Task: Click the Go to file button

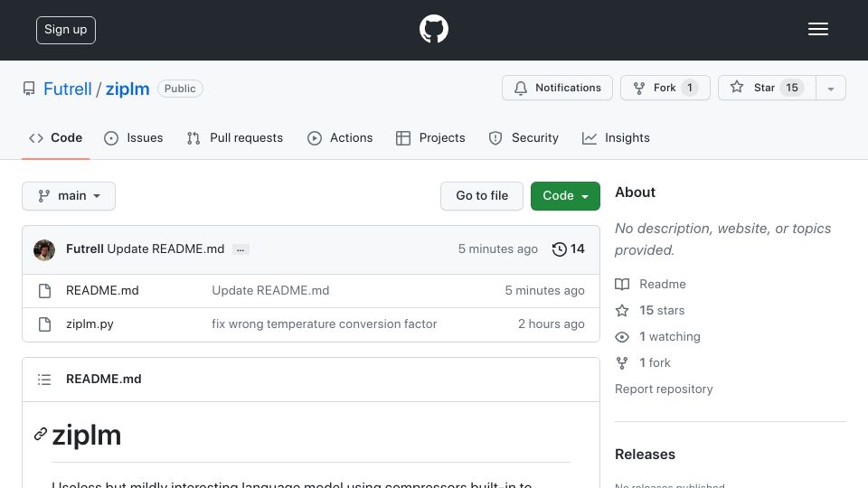Action: [482, 196]
